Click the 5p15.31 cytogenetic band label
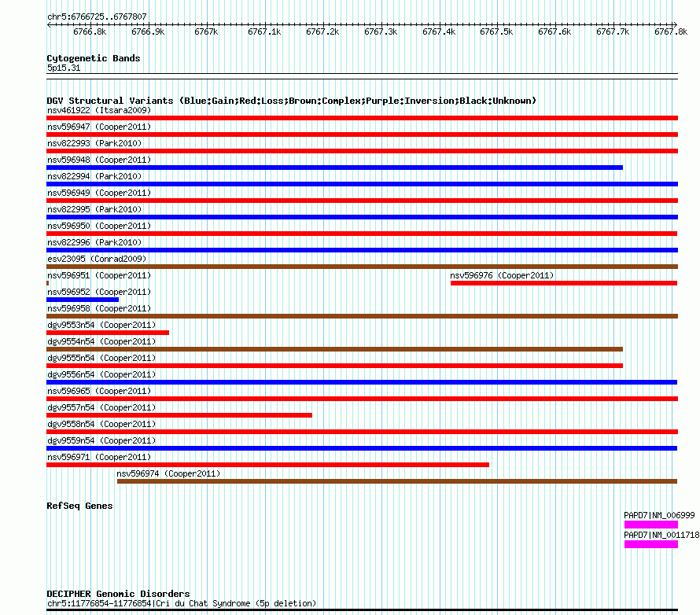The image size is (700, 615). click(x=64, y=68)
